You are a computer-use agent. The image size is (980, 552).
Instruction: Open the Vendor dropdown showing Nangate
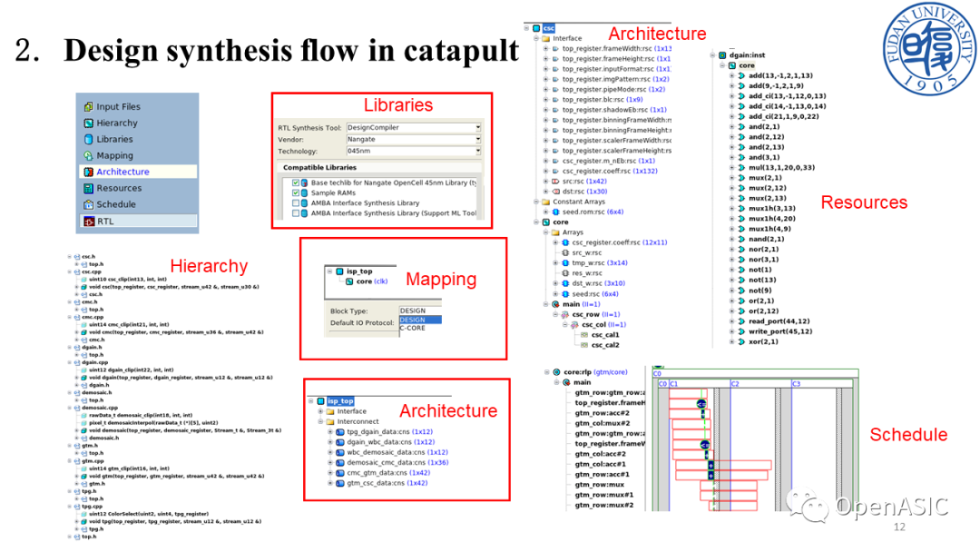pos(478,139)
